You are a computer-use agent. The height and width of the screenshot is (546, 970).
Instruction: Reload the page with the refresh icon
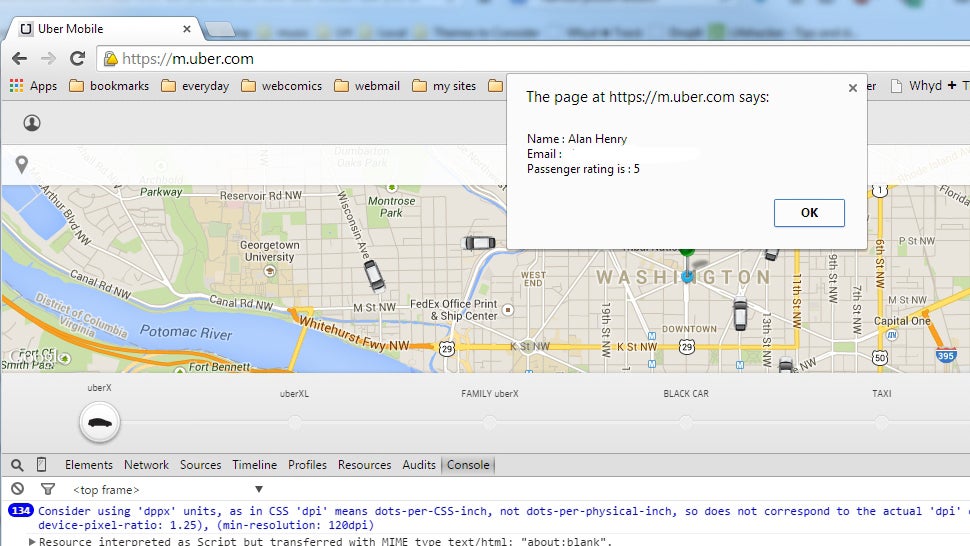77,59
